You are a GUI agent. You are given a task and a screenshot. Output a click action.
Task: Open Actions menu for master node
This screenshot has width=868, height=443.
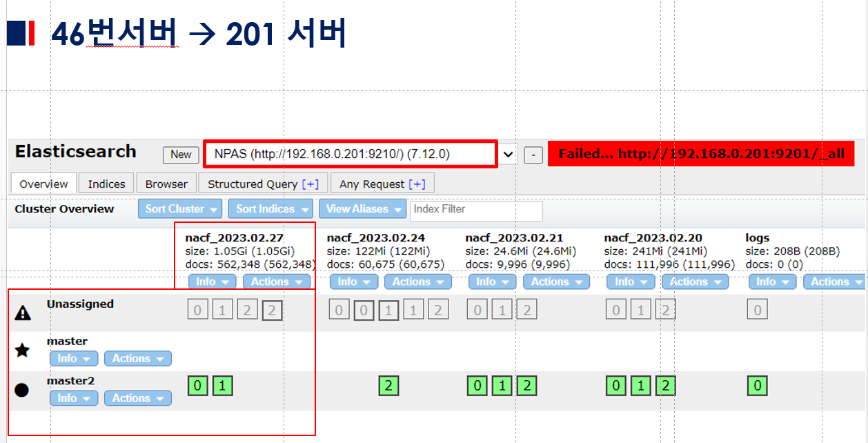[x=138, y=358]
